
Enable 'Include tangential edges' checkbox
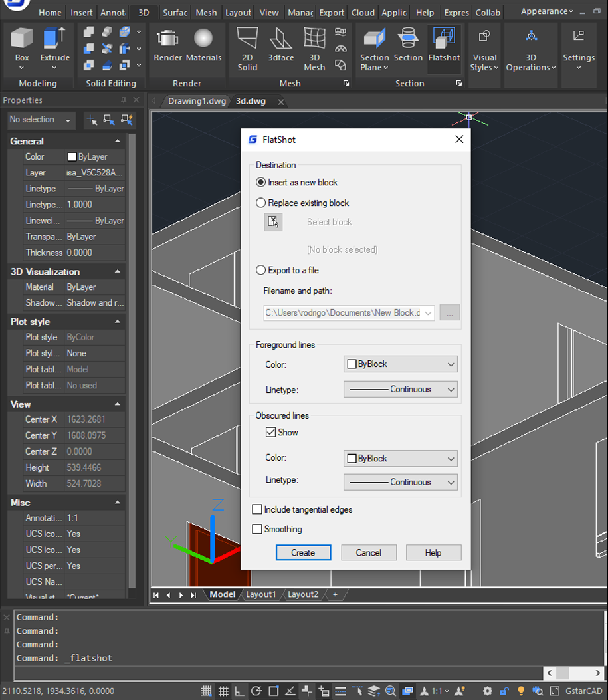click(257, 509)
